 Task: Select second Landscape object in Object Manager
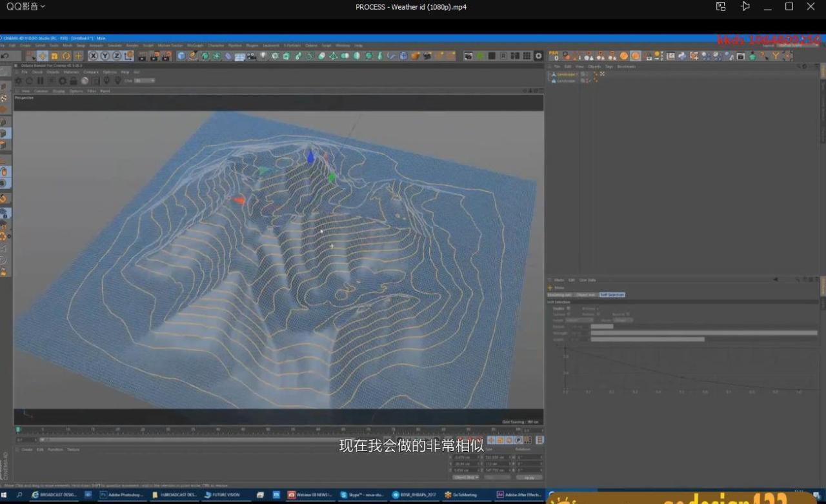(x=566, y=81)
